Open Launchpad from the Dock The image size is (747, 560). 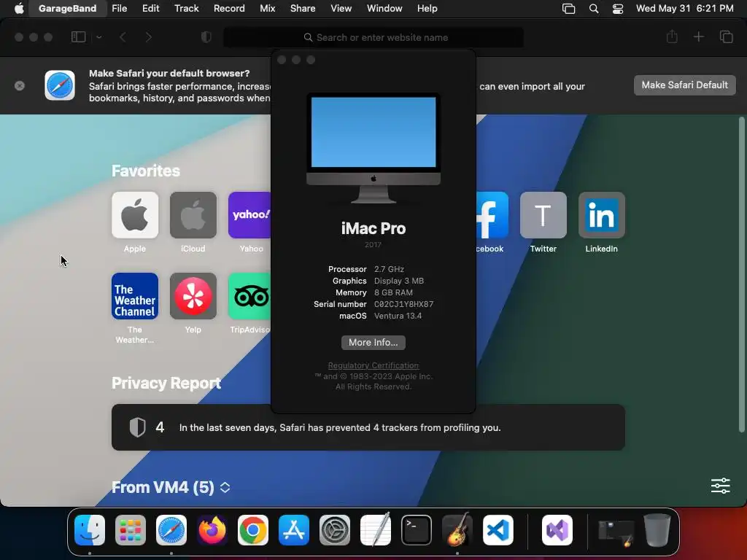coord(131,530)
